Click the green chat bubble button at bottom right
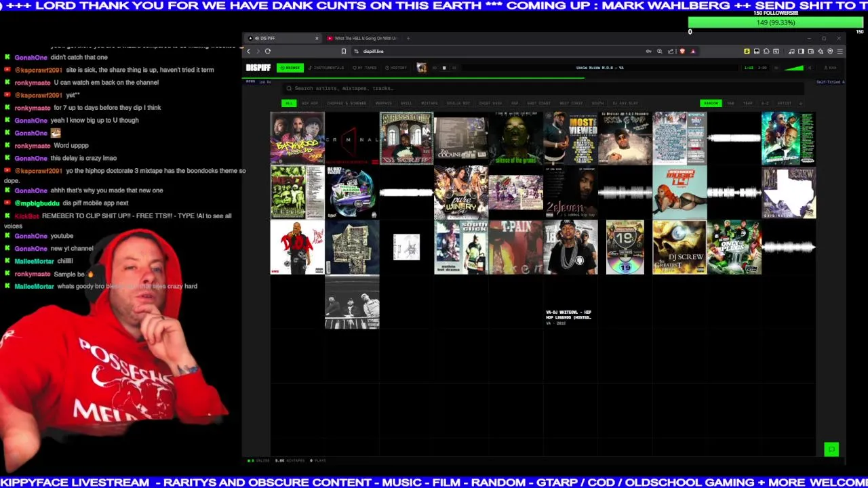The height and width of the screenshot is (488, 868). click(x=831, y=449)
